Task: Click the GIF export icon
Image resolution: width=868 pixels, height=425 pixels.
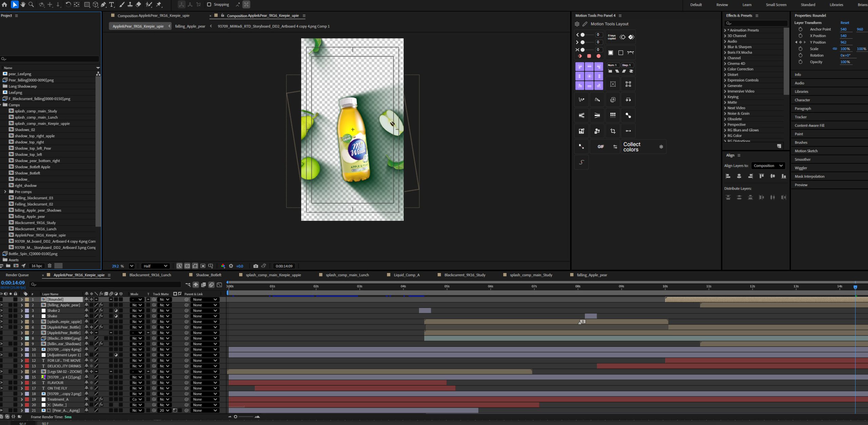Action: point(600,147)
